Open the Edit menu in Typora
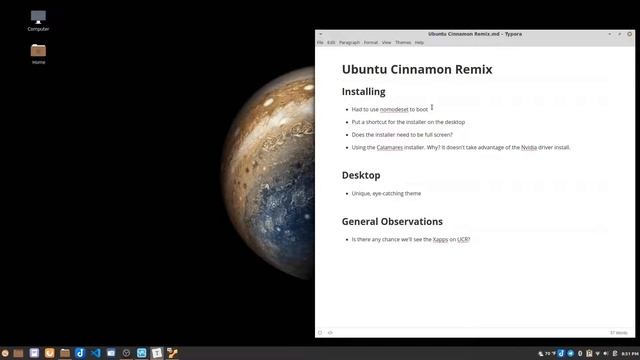640x360 pixels. coord(331,42)
